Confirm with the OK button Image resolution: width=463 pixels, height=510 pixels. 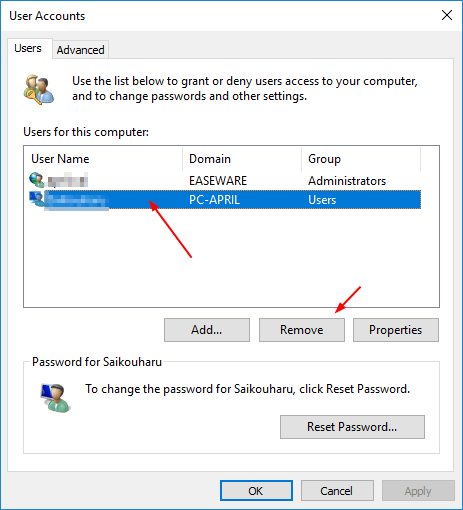point(256,491)
